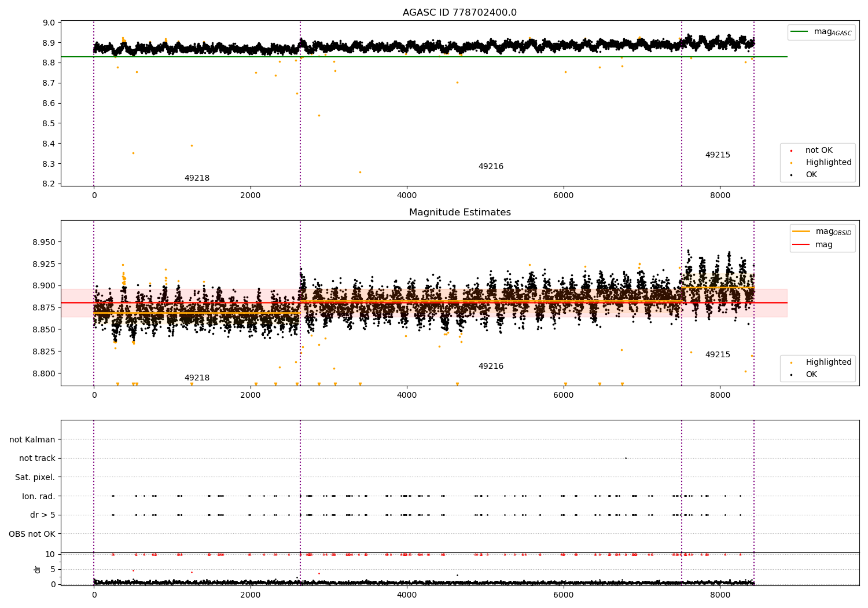Click the '49215' label in magnitude estimates plot

(x=718, y=355)
